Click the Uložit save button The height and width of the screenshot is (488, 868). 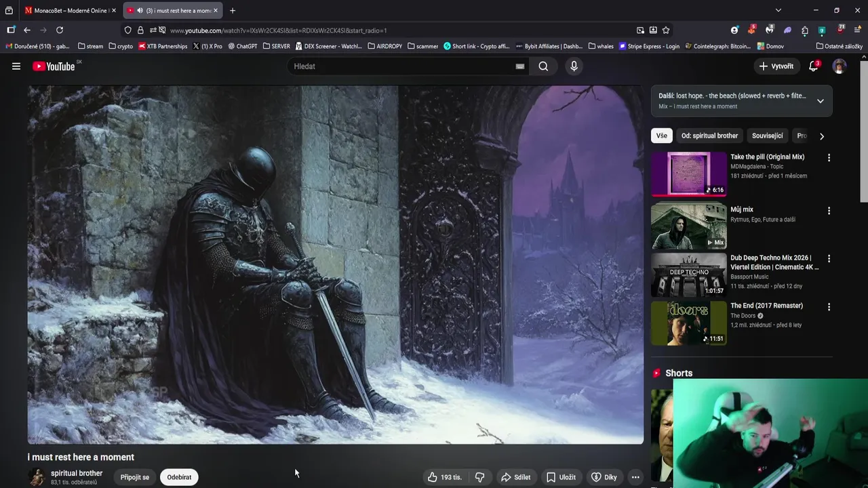[x=561, y=477]
